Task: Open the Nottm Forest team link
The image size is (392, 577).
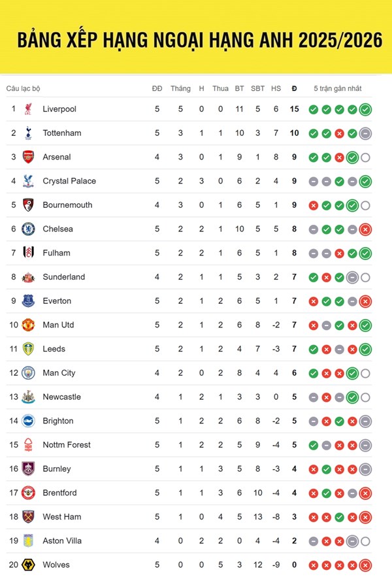Action: pos(67,445)
